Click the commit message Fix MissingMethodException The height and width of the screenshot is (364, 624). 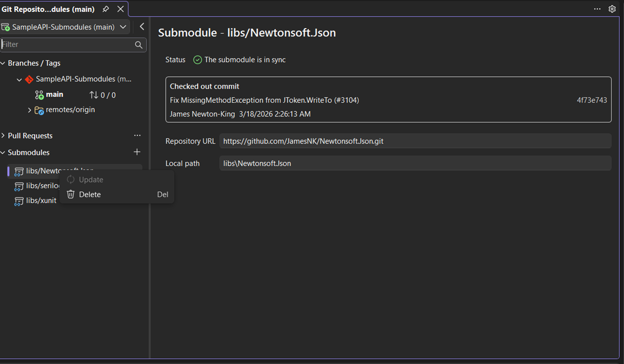265,100
